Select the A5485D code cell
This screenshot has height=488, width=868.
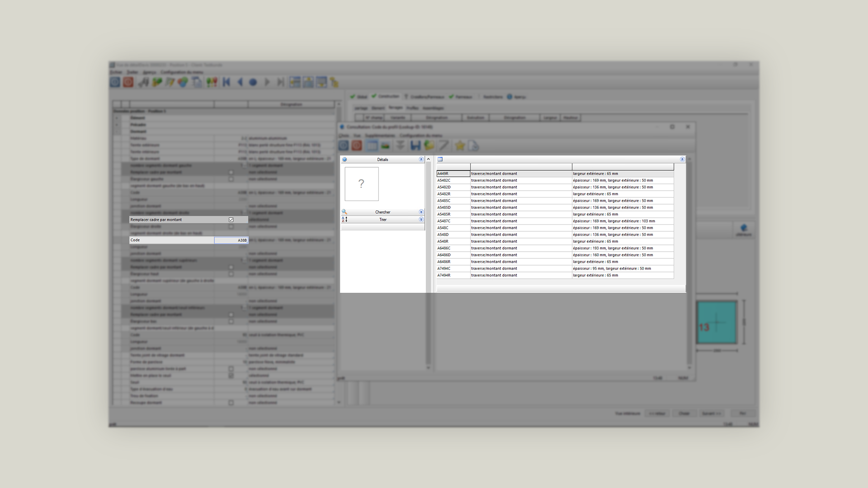tap(453, 207)
